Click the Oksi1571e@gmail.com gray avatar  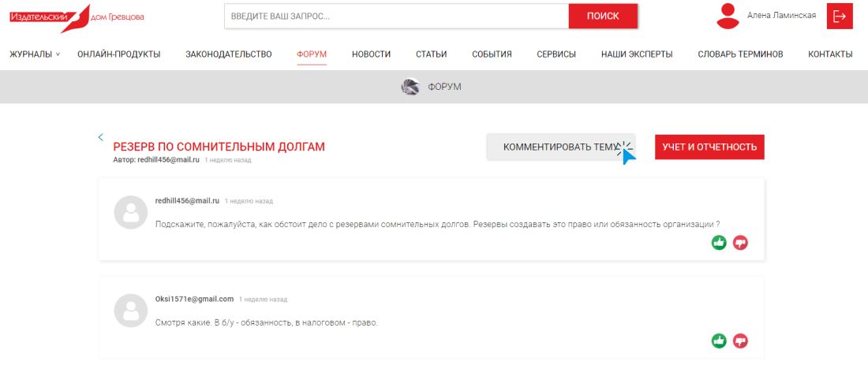[x=131, y=311]
